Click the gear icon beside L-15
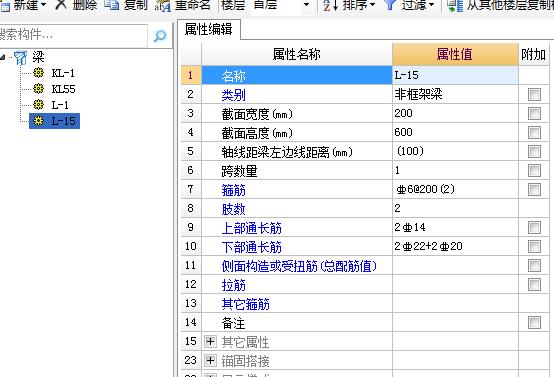The height and width of the screenshot is (377, 554). pyautogui.click(x=38, y=121)
